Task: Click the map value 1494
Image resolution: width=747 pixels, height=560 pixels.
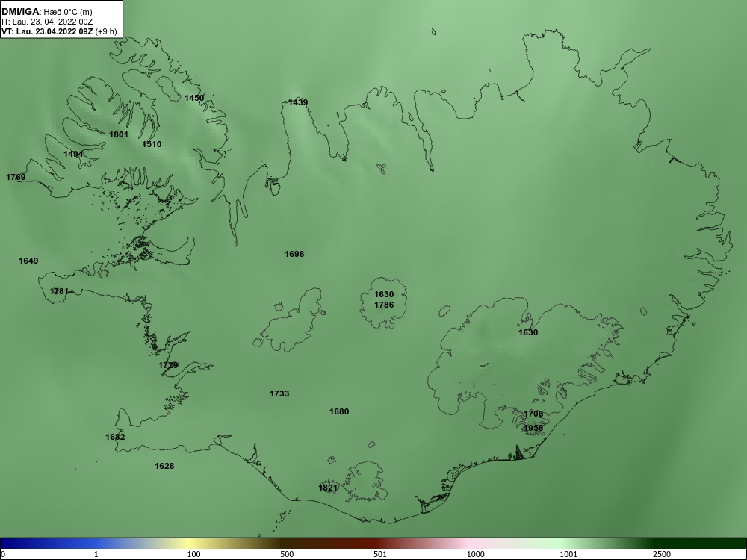Action: 73,155
